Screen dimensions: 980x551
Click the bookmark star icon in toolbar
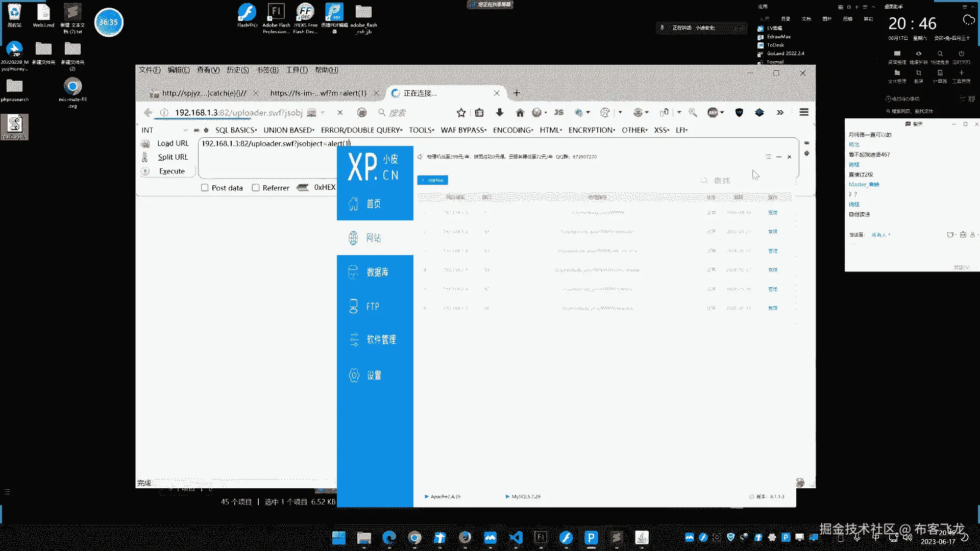(x=461, y=113)
